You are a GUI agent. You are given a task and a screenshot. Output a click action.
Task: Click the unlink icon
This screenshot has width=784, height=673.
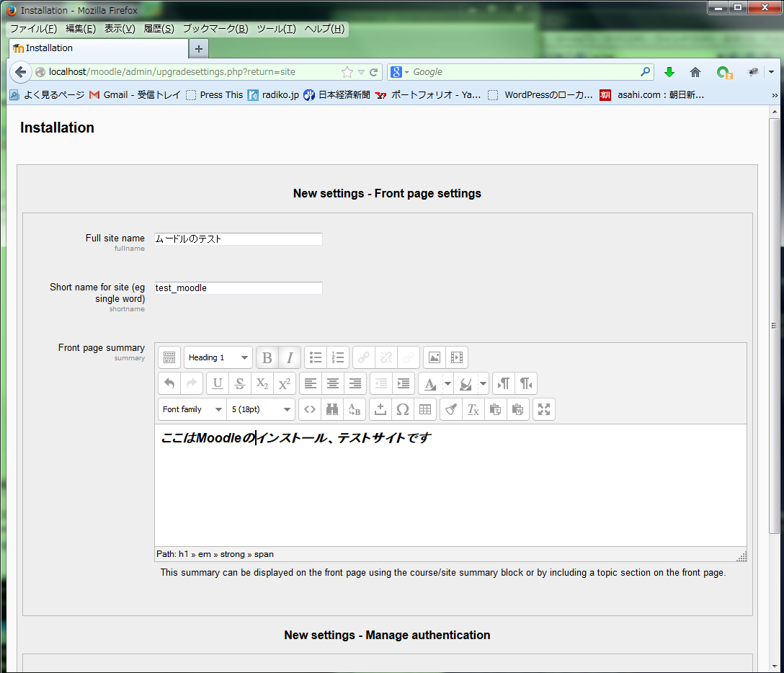(x=386, y=357)
